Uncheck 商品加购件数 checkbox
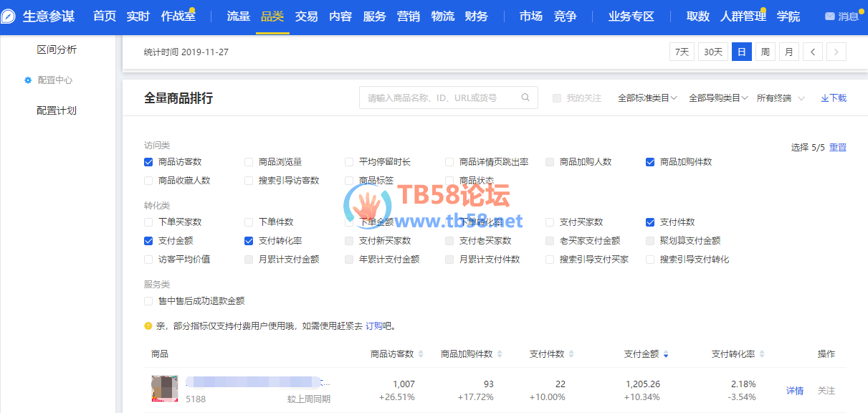This screenshot has width=868, height=413. (650, 162)
